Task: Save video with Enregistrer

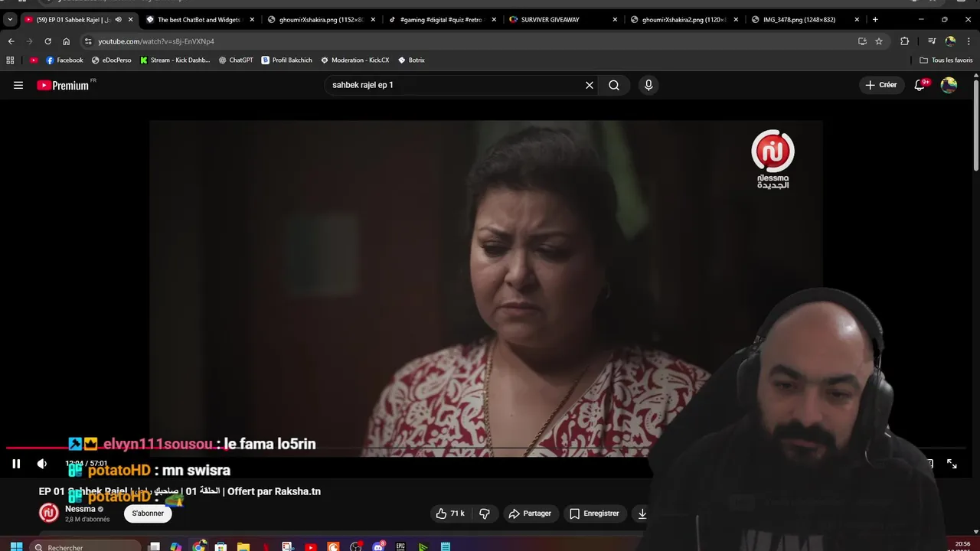Action: click(594, 514)
